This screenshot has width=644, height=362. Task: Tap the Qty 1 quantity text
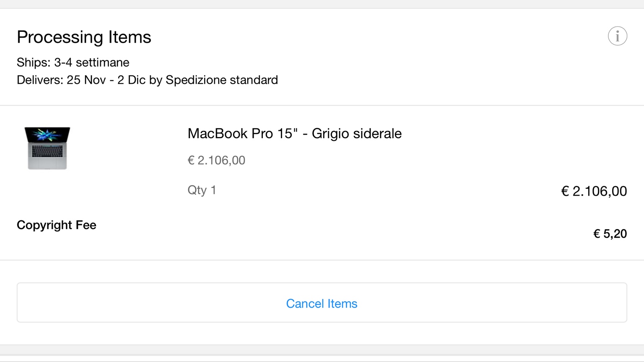pyautogui.click(x=202, y=190)
